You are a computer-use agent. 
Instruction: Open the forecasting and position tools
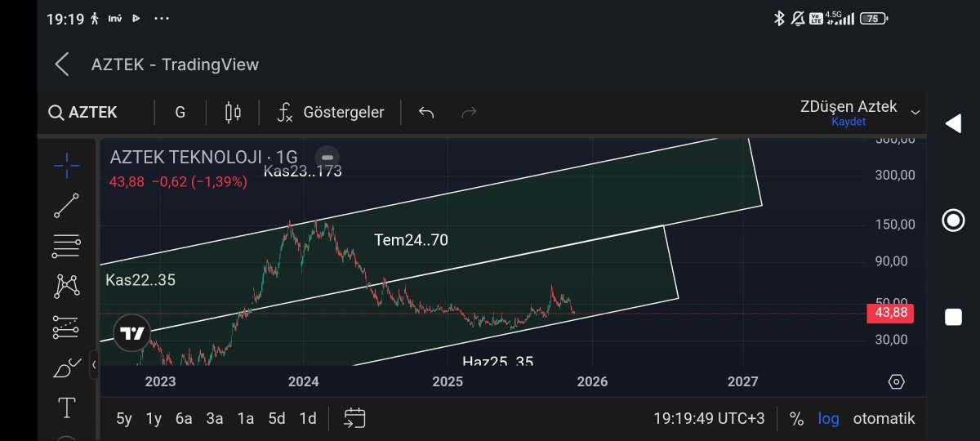67,327
